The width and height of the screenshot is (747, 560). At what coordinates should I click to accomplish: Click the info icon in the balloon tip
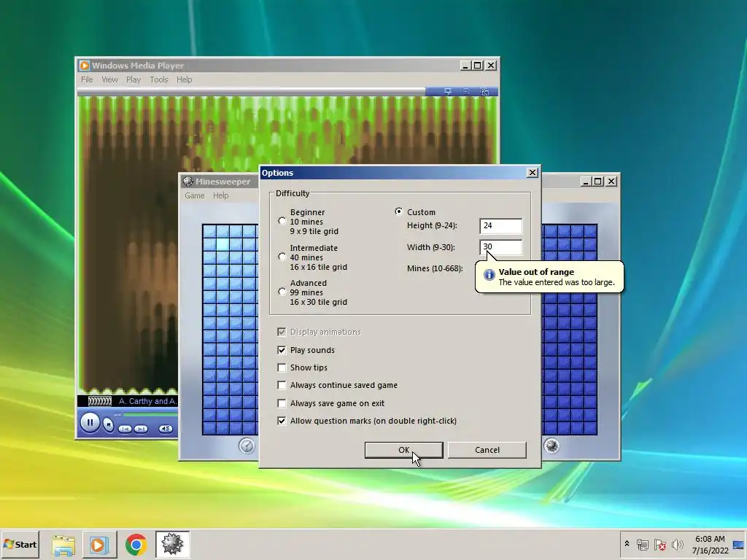(489, 275)
